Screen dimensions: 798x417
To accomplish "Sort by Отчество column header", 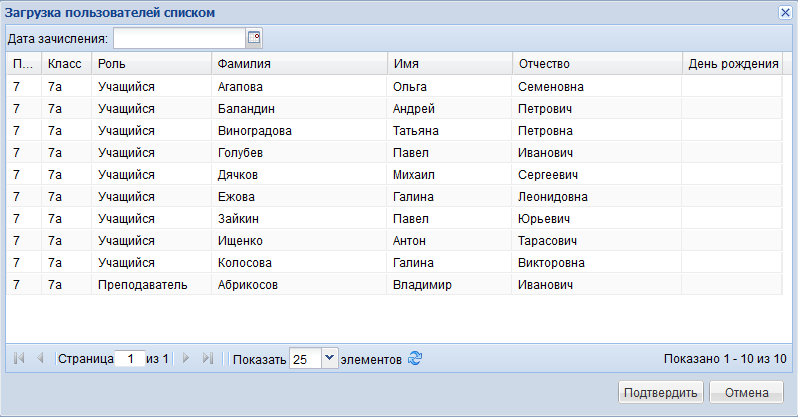I will [x=597, y=63].
